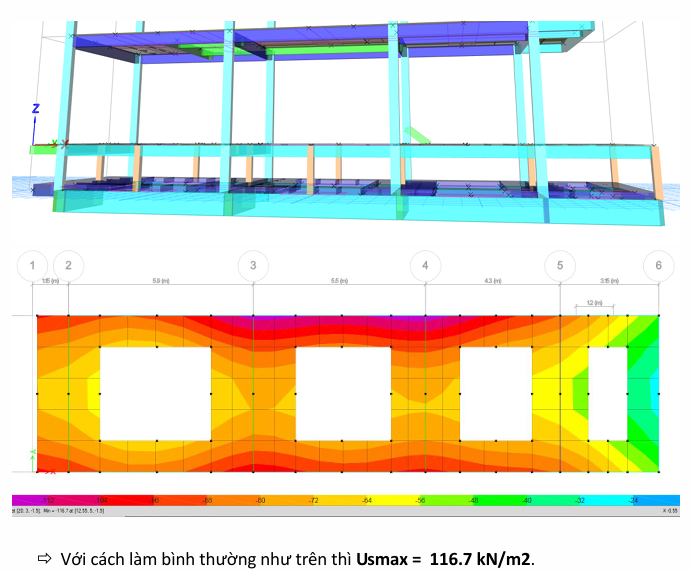Click the bold 'Usmax = 116.7 kN/m2' text

(x=444, y=557)
